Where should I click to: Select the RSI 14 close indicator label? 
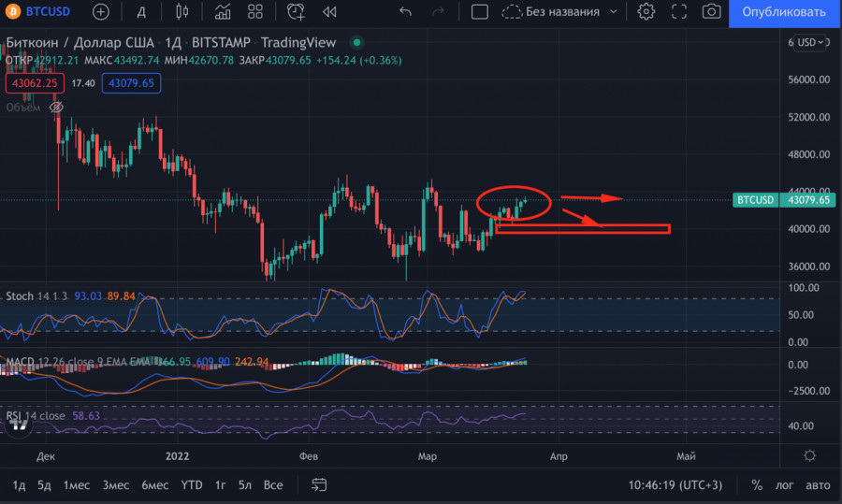pyautogui.click(x=36, y=416)
